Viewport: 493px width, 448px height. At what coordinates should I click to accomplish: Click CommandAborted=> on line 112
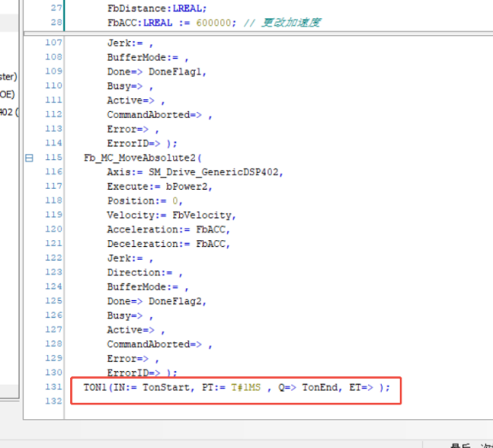pyautogui.click(x=154, y=115)
